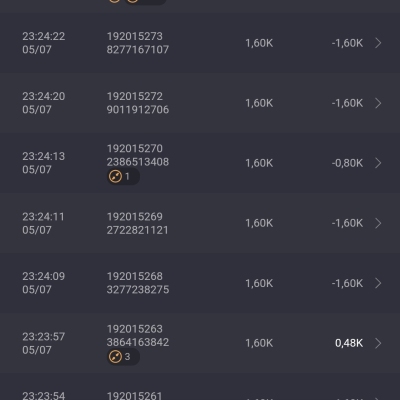Select the 23:23:57 05/07 timestamp
400x400 pixels.
coord(43,343)
